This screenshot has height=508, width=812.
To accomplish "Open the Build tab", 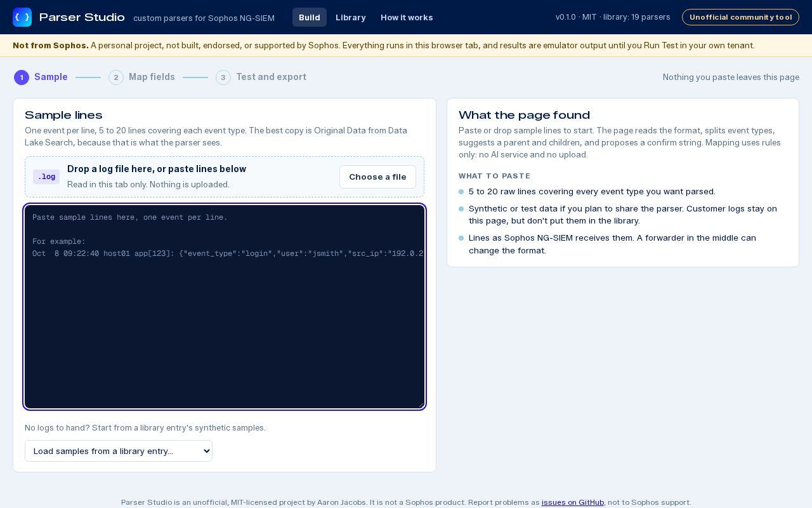I will (x=310, y=17).
